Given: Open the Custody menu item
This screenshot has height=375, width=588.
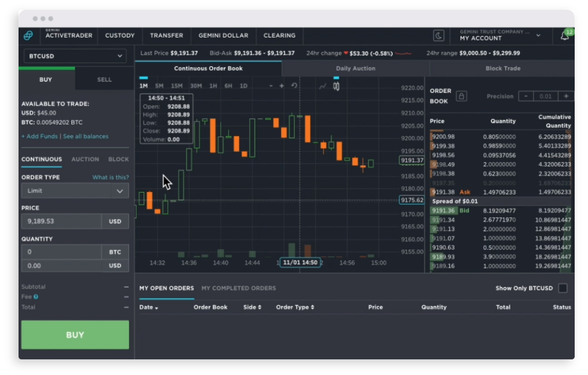Looking at the screenshot, I should point(119,35).
